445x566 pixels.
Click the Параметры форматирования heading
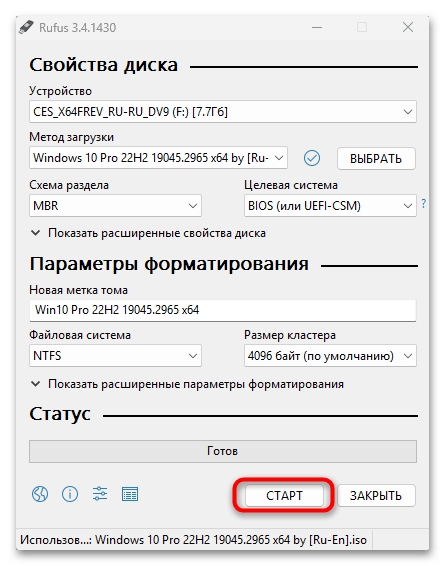coord(169,264)
